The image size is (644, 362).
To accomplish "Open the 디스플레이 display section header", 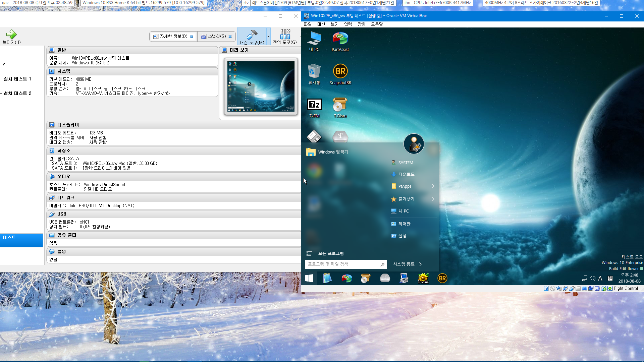I will click(x=174, y=125).
